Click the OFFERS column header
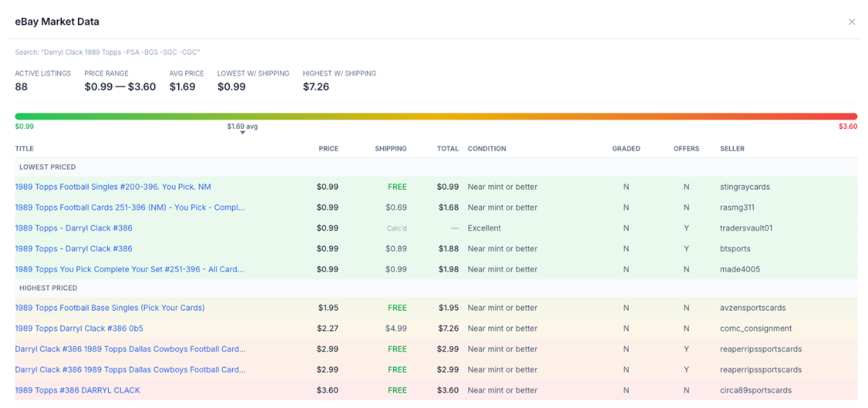 point(686,148)
